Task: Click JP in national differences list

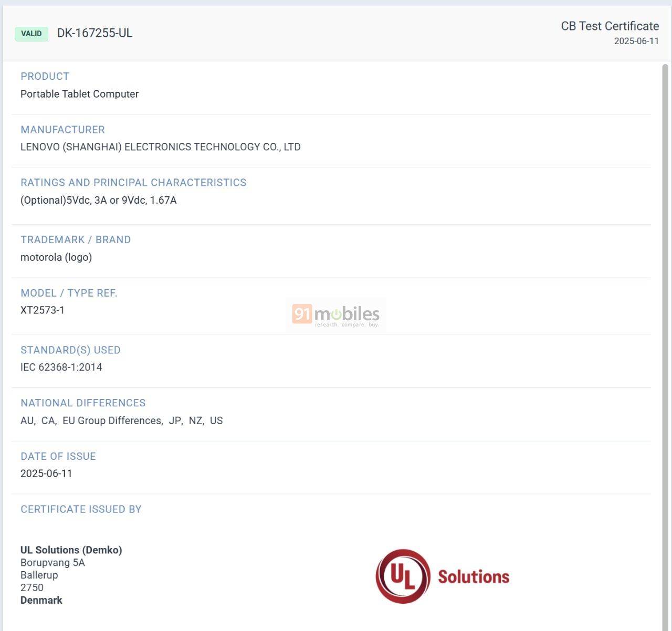Action: 175,421
